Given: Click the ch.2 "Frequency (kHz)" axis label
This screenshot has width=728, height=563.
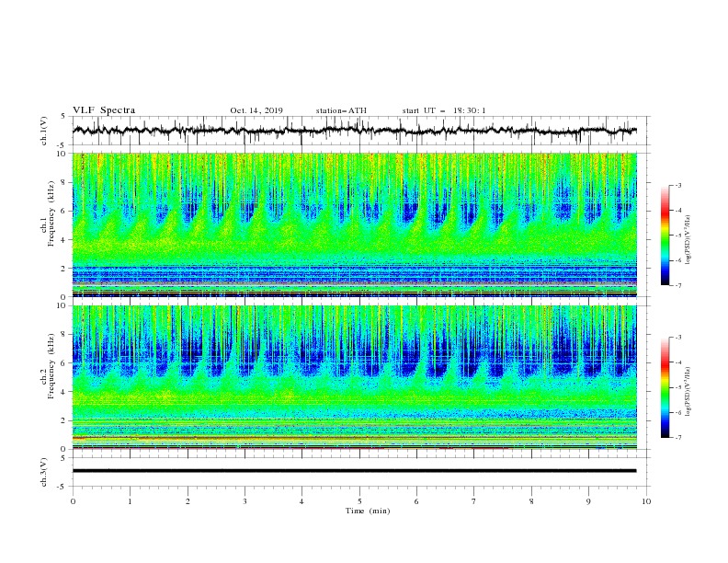Looking at the screenshot, I should [51, 366].
